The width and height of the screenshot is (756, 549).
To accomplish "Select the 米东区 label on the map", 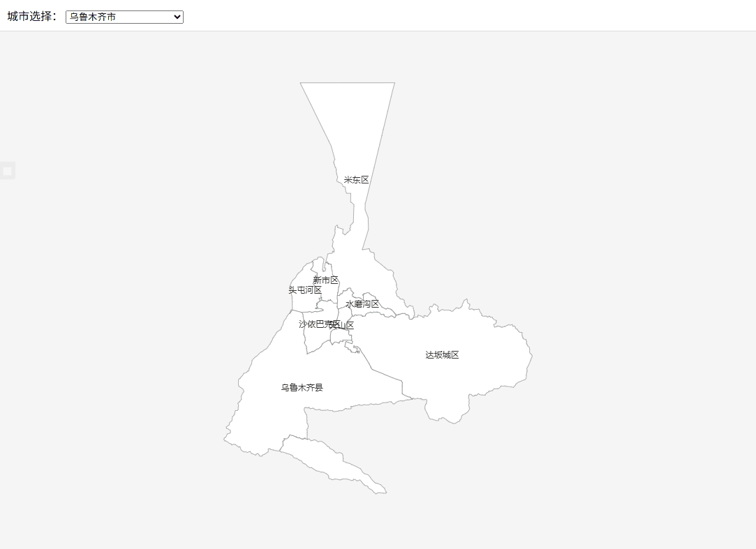I will click(356, 180).
